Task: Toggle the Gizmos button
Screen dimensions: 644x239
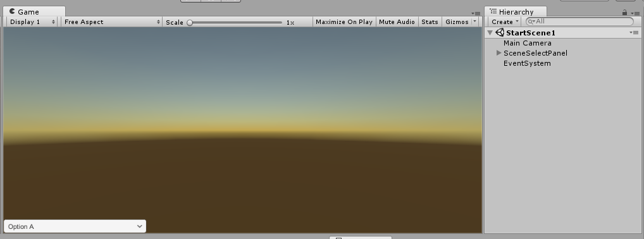Action: pos(457,21)
